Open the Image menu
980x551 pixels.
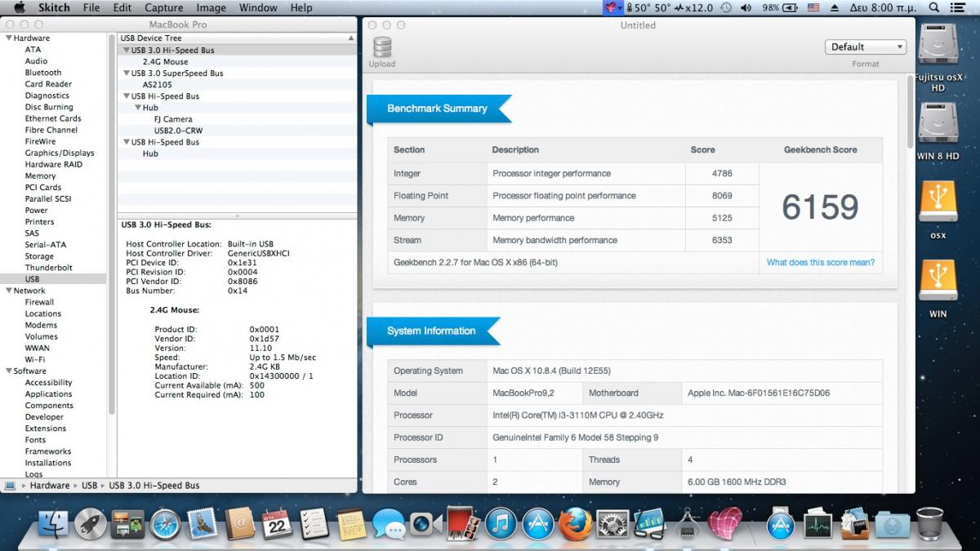pos(211,7)
